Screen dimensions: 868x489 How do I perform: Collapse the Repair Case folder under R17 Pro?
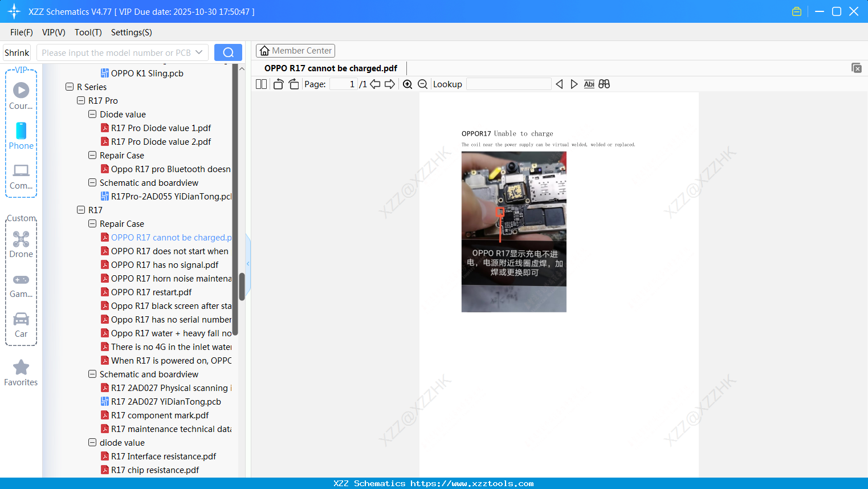(x=92, y=156)
